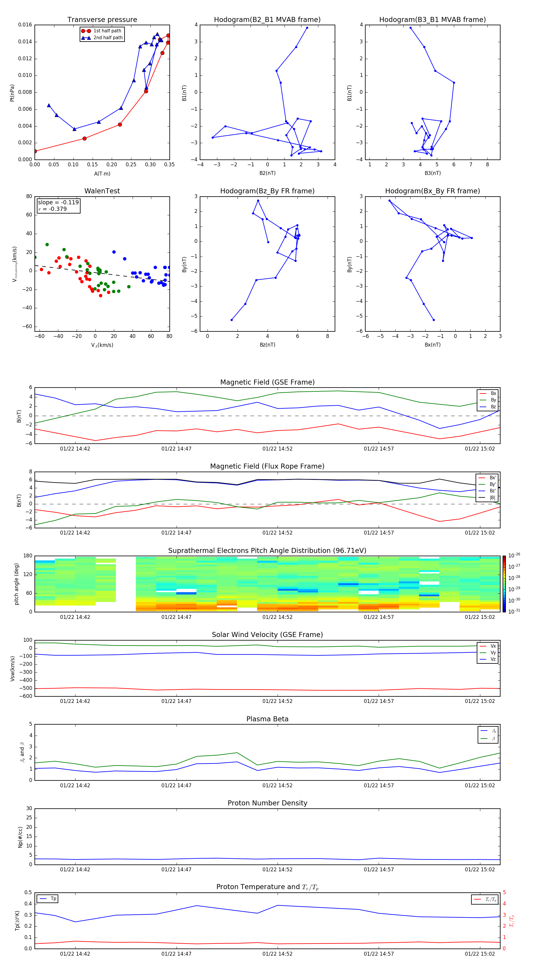Click the "WalenTest" plot title

click(102, 191)
